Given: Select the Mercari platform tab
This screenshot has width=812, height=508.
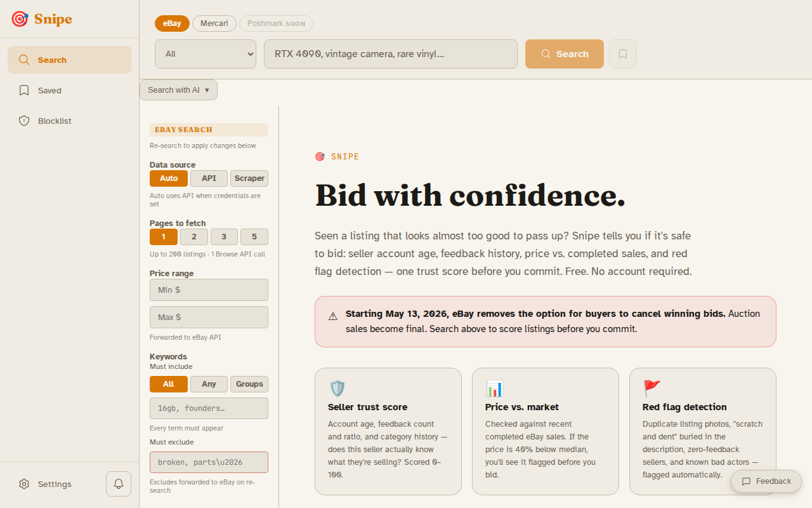Looking at the screenshot, I should coord(214,23).
